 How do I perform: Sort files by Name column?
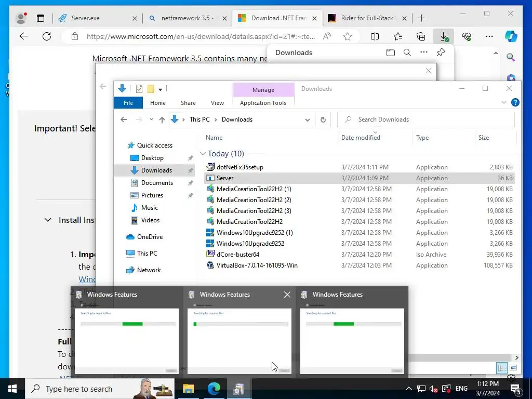214,137
